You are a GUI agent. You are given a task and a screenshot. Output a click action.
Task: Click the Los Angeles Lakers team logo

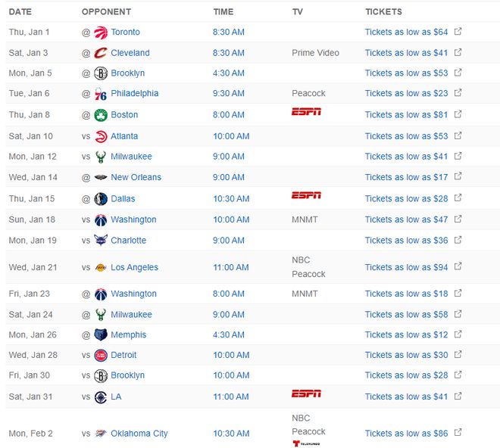[101, 268]
